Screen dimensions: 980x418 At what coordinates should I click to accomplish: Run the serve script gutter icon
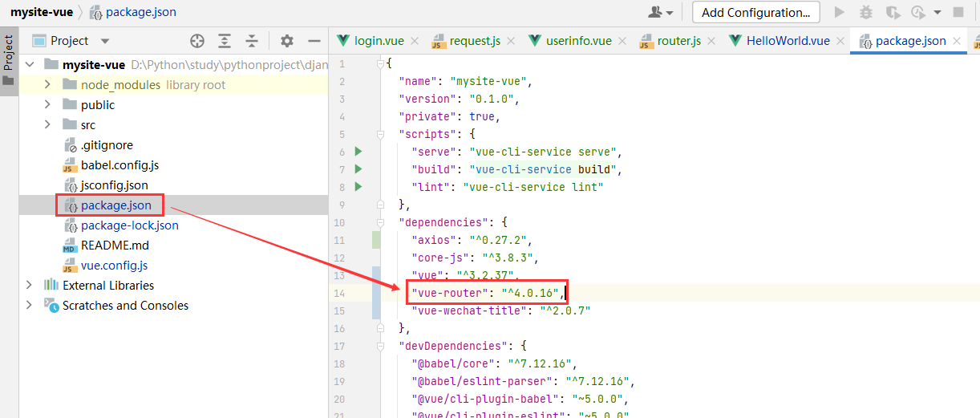point(358,151)
